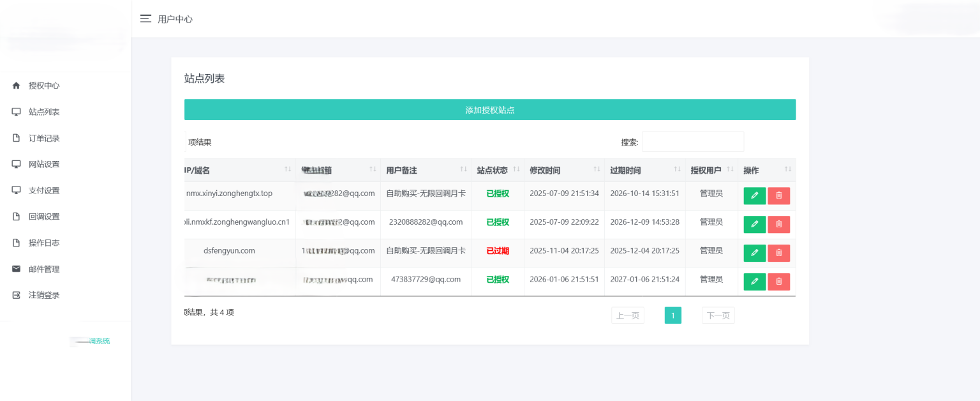980x401 pixels.
Task: Open 网站设置 in the sidebar
Action: pyautogui.click(x=44, y=163)
